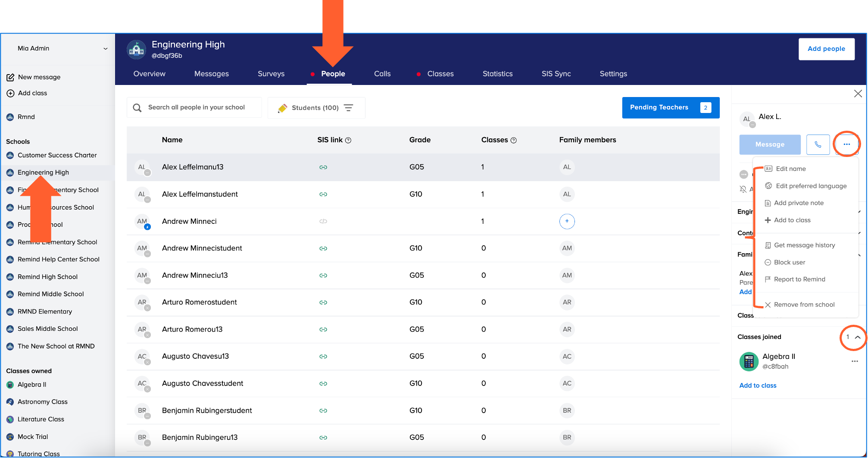The height and width of the screenshot is (458, 868).
Task: Click the SIS link help icon
Action: (x=348, y=140)
